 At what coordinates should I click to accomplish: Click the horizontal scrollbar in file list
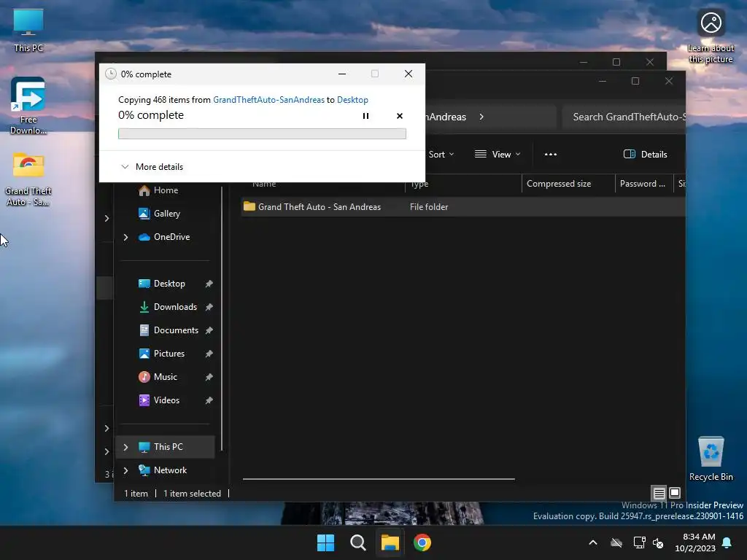(379, 478)
